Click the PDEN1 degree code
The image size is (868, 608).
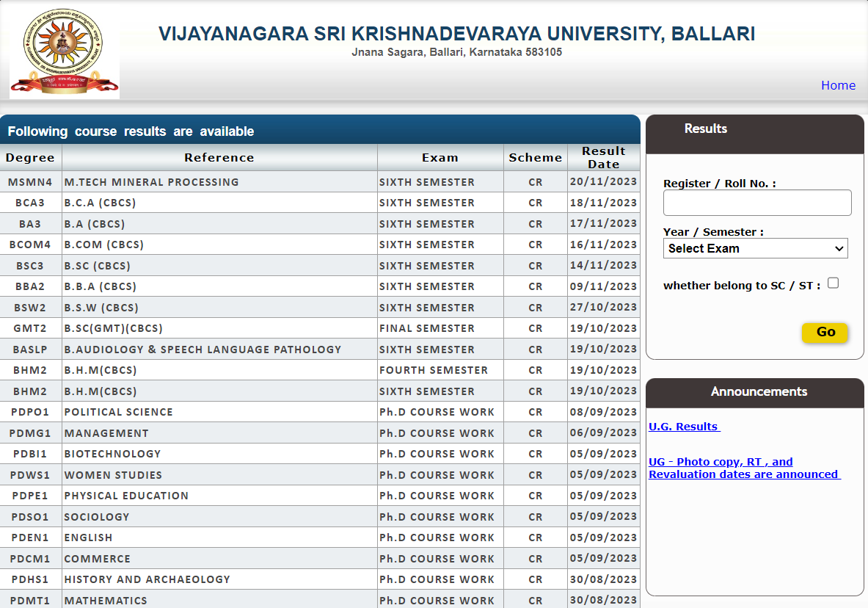pos(30,538)
